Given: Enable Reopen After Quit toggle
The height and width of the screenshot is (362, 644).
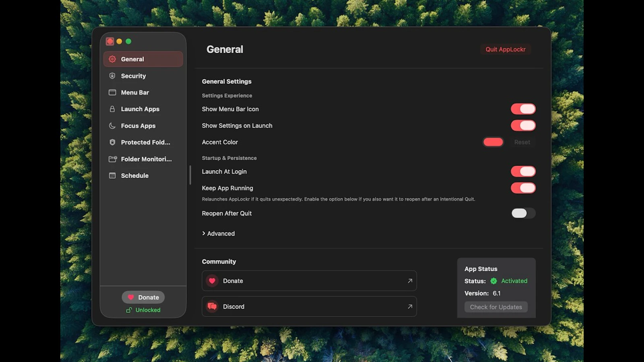Looking at the screenshot, I should [x=523, y=213].
